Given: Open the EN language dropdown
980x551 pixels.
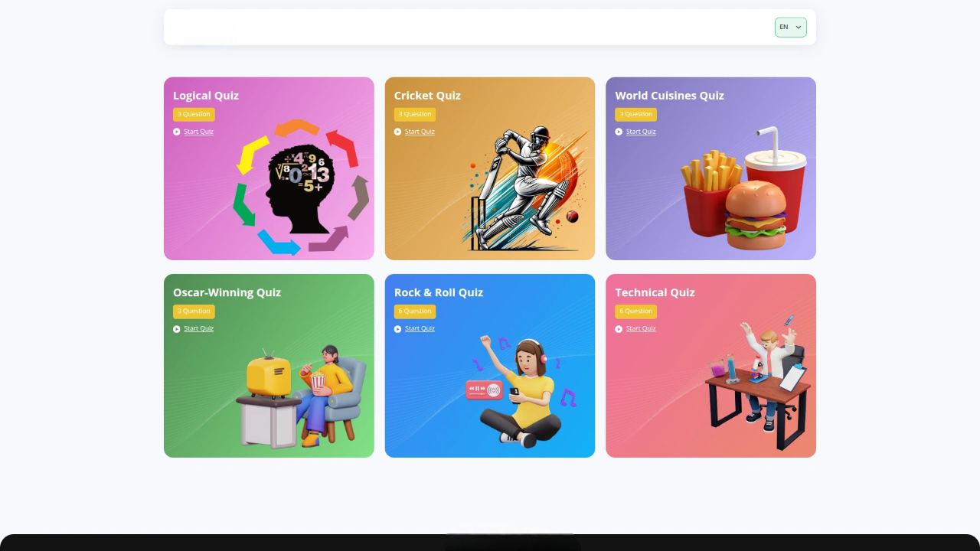Looking at the screenshot, I should (x=791, y=28).
